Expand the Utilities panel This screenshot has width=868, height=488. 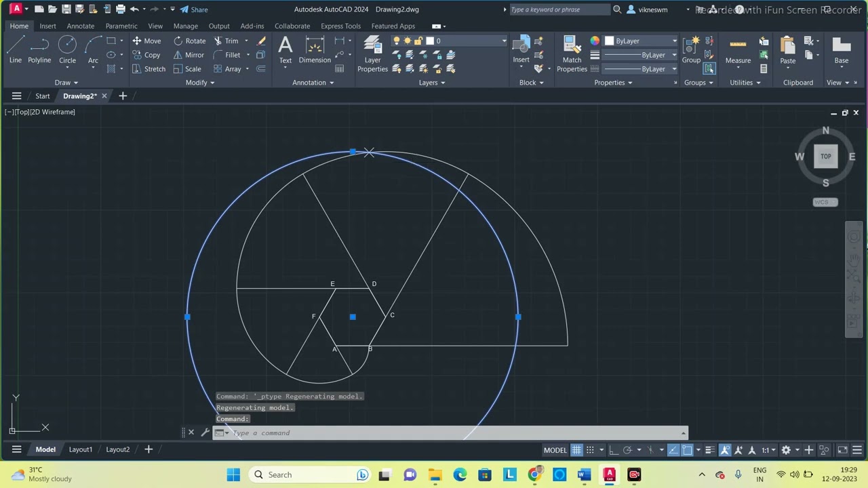745,83
